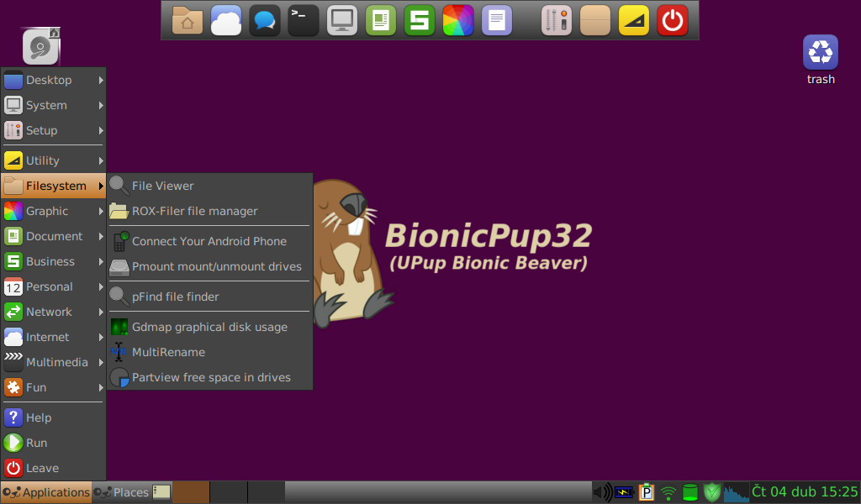Select ROX-Filer file manager from the Filesystem menu
This screenshot has height=504, width=861.
[x=193, y=211]
